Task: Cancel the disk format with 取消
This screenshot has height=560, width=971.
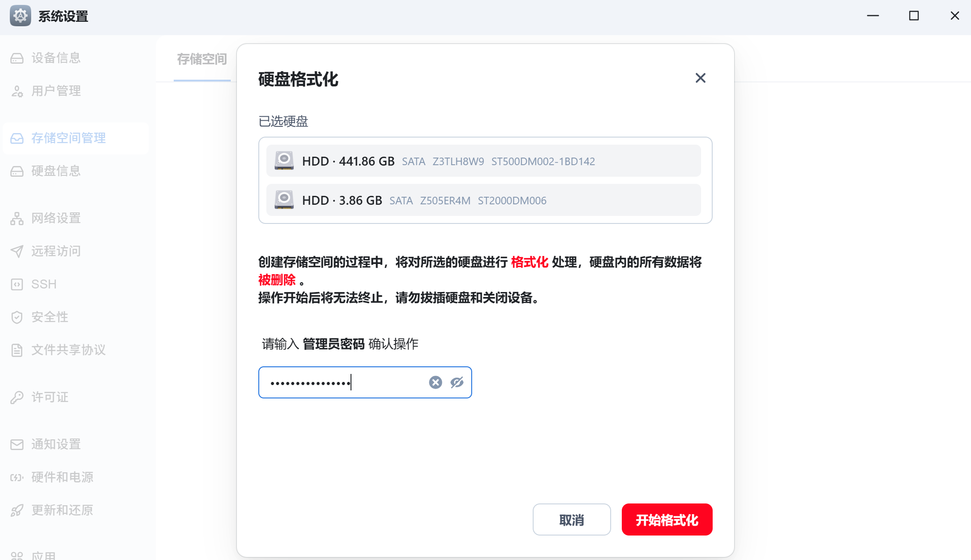Action: (x=571, y=519)
